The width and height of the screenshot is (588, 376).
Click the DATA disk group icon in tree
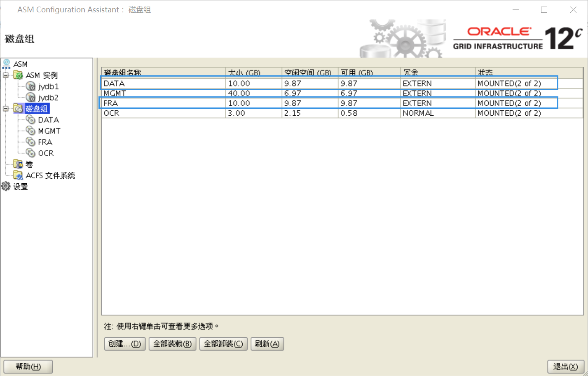coord(31,119)
